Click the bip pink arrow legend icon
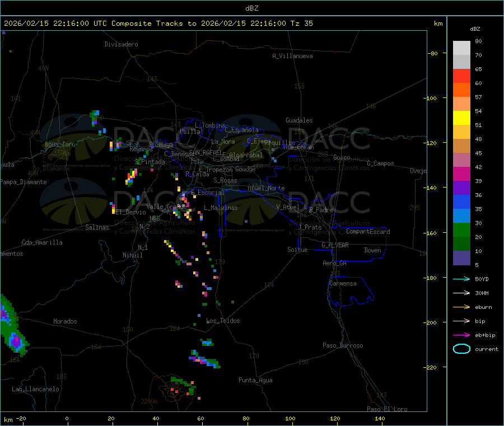The width and height of the screenshot is (504, 426). tap(461, 321)
